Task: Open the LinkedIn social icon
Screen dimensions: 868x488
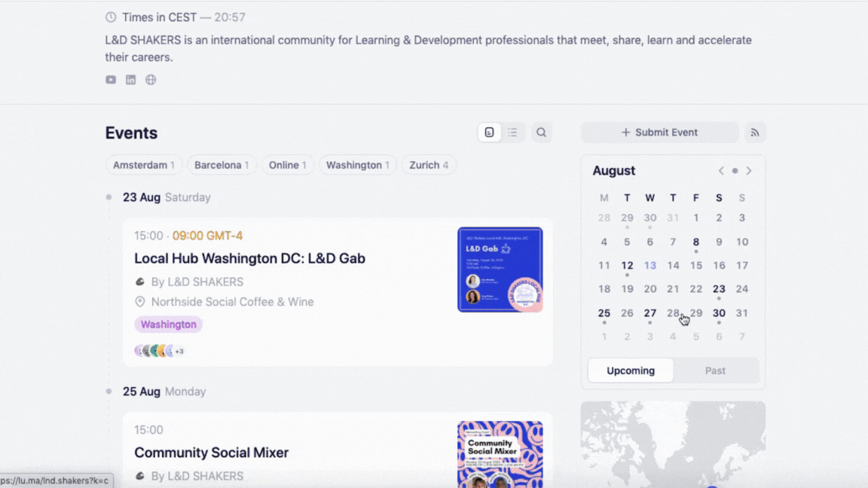Action: (130, 80)
